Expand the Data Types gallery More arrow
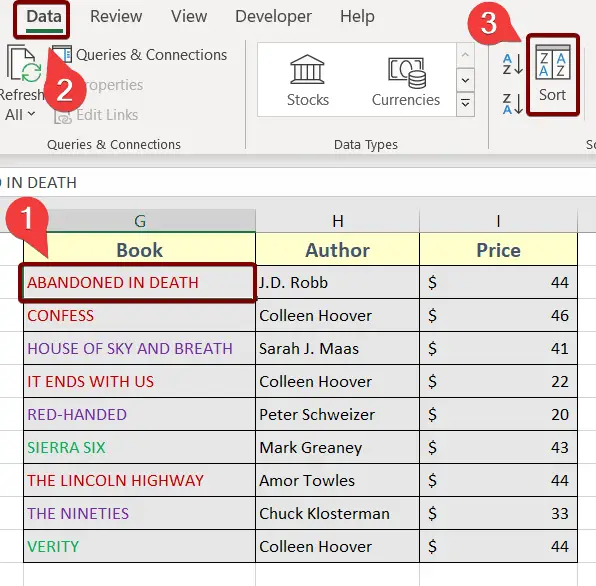 click(x=465, y=103)
